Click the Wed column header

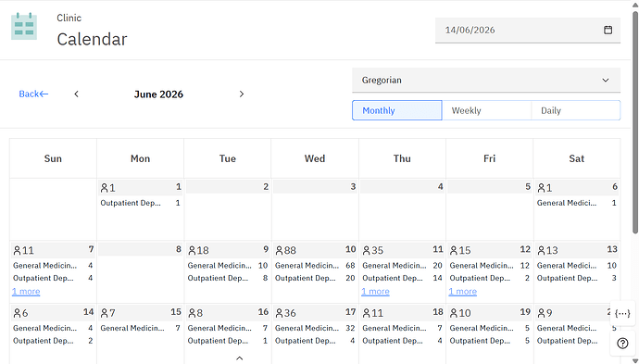(x=315, y=158)
